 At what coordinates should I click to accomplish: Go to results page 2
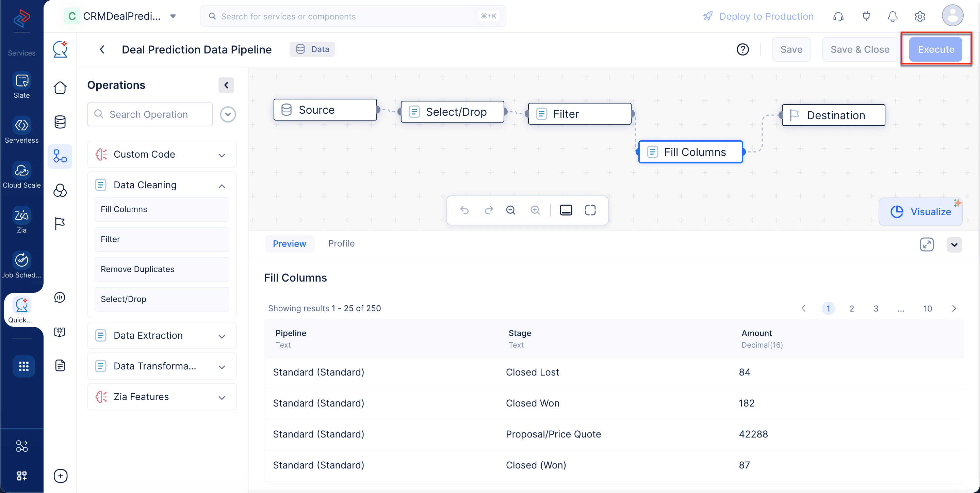coord(851,308)
